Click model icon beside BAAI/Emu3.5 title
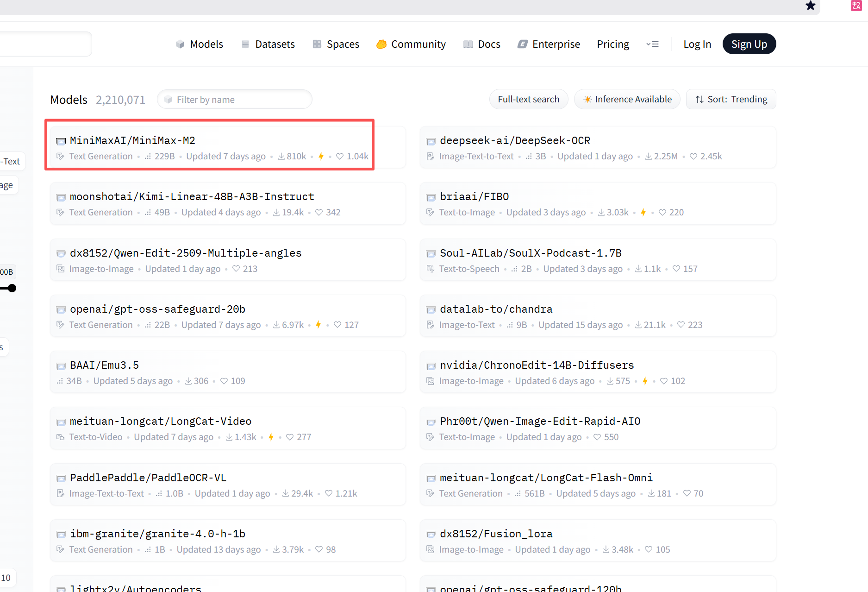The height and width of the screenshot is (592, 868). tap(61, 366)
